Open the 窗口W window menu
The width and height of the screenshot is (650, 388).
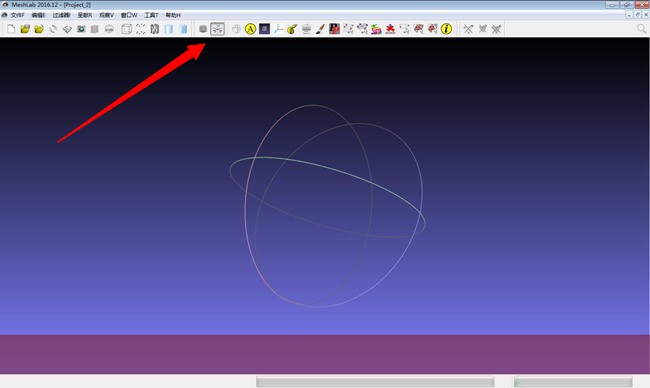[129, 15]
